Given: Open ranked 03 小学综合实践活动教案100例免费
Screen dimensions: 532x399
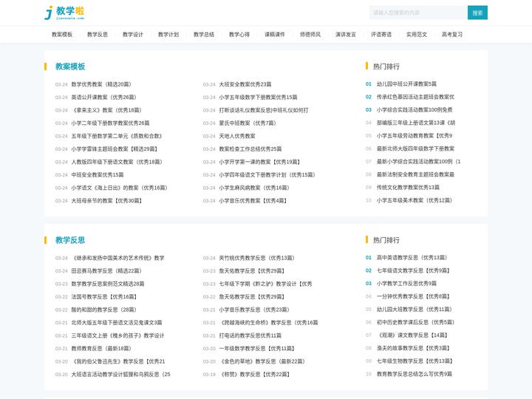Looking at the screenshot, I should coord(415,109).
